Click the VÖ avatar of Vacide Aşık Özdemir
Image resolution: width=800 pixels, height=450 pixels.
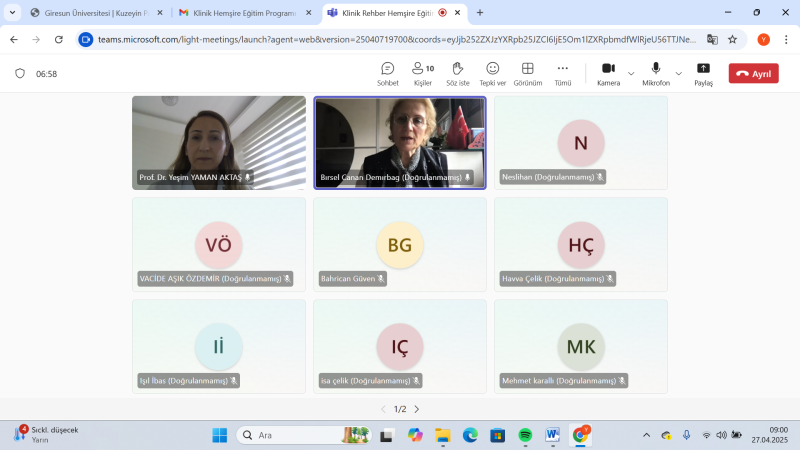click(x=219, y=245)
